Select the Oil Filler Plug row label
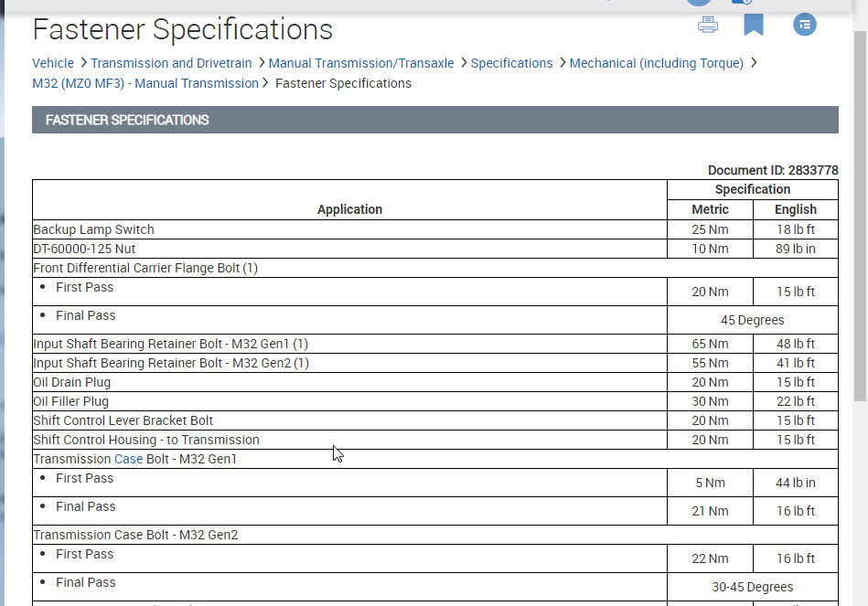This screenshot has width=868, height=606. pos(70,401)
